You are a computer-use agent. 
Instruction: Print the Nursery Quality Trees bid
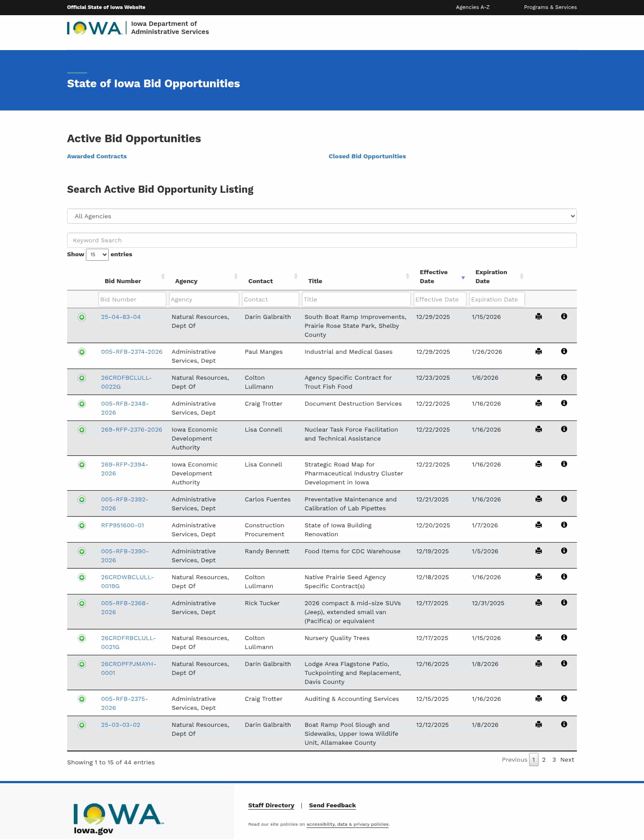coord(538,637)
